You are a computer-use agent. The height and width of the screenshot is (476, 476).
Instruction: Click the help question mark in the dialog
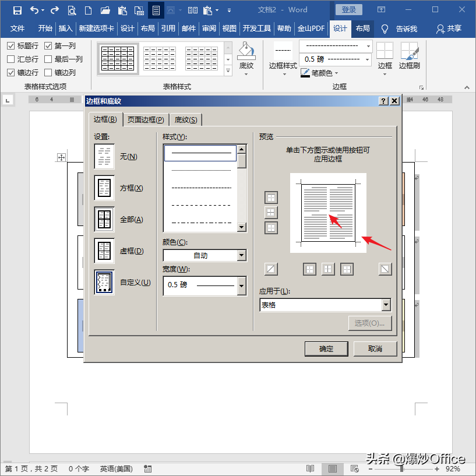(383, 101)
